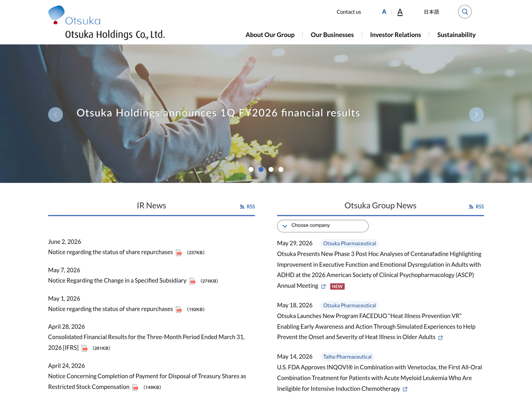Click the Contact us link
Image resolution: width=532 pixels, height=399 pixels.
[x=349, y=12]
